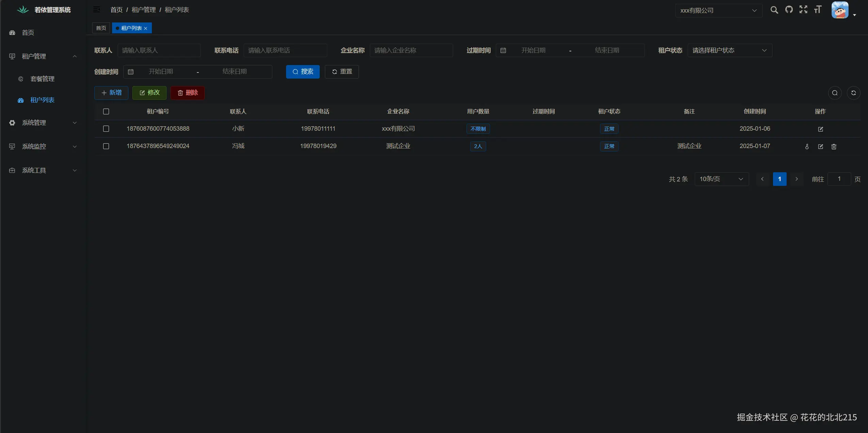Open the 10条/页 page size dropdown

pos(721,179)
